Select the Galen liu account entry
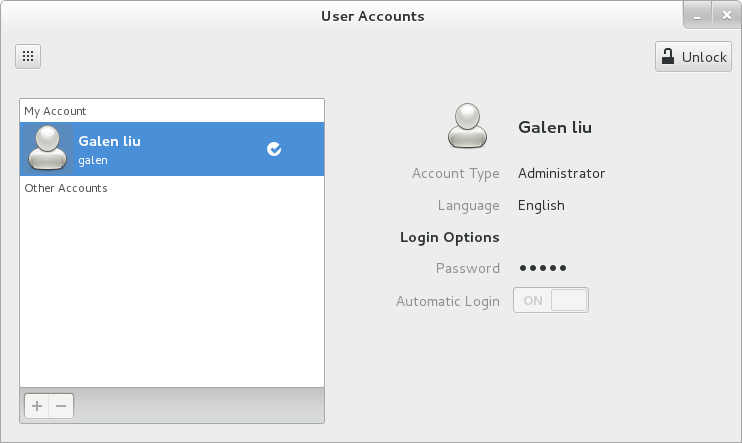742x443 pixels. (x=172, y=149)
